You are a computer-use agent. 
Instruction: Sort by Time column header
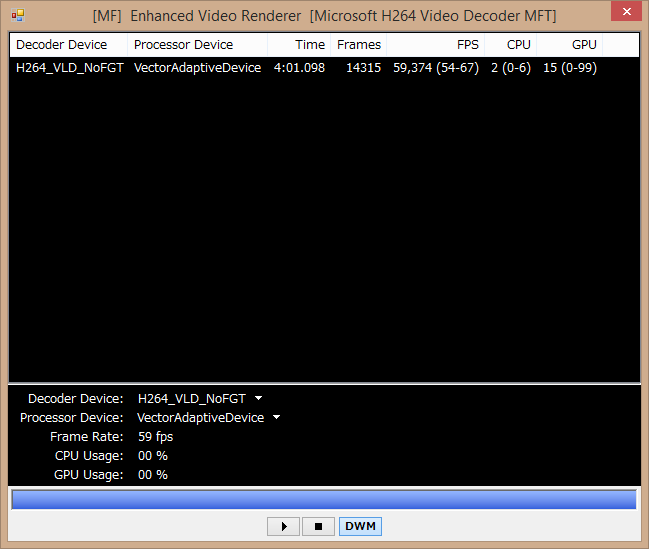tap(299, 45)
